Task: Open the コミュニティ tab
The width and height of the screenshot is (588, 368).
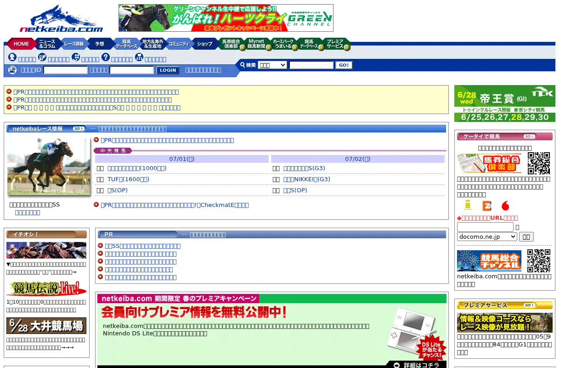Action: point(179,44)
